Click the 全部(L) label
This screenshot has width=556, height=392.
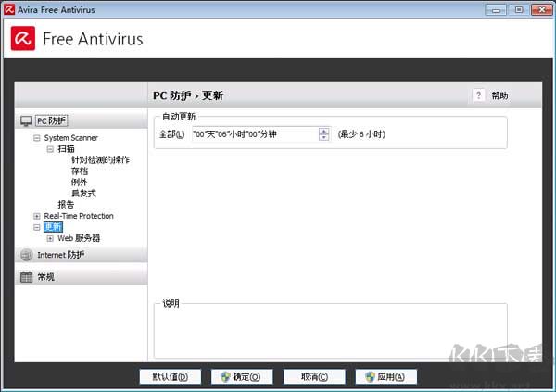click(x=171, y=134)
